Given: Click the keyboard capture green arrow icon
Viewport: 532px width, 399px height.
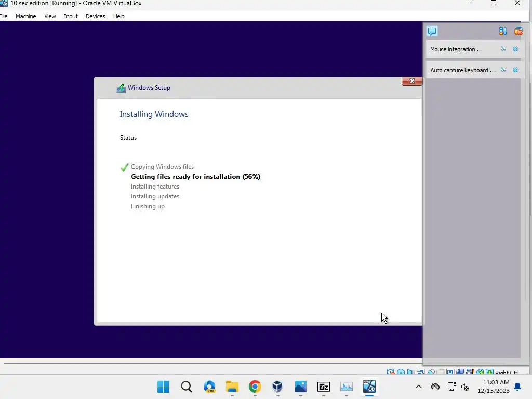Looking at the screenshot, I should tap(489, 372).
